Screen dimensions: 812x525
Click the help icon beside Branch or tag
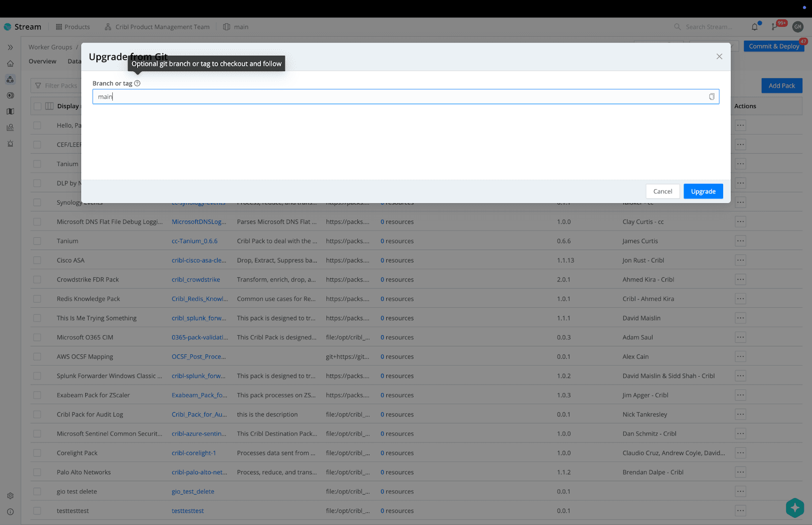pyautogui.click(x=137, y=83)
